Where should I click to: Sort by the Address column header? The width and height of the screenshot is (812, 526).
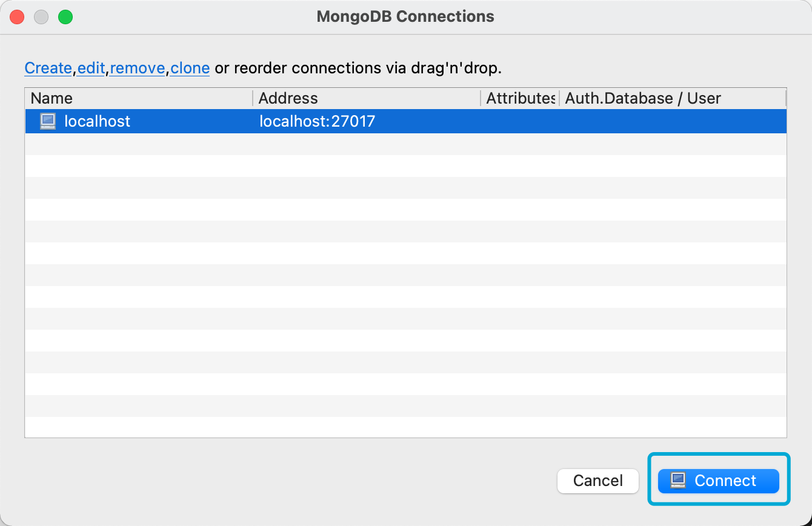point(367,98)
